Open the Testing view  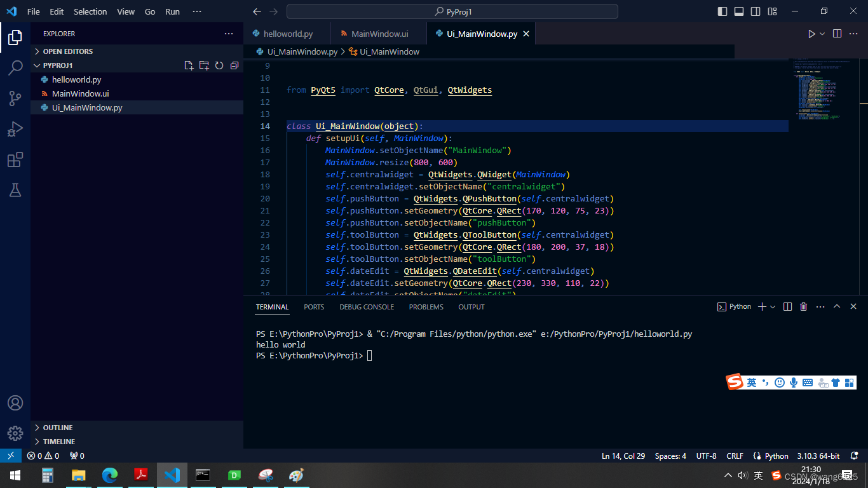click(x=15, y=190)
